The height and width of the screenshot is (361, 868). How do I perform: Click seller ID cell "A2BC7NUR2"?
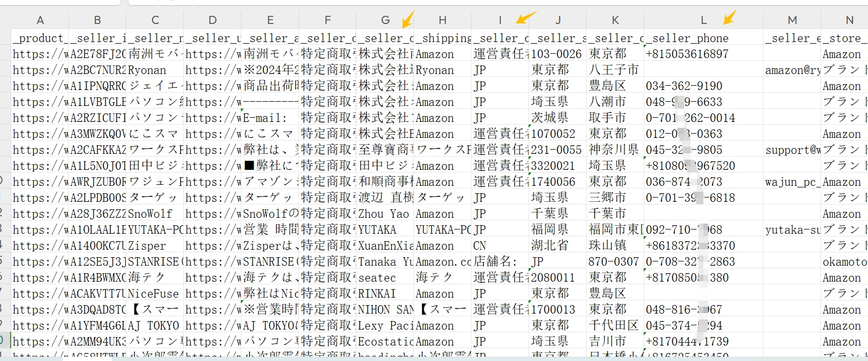coord(98,70)
